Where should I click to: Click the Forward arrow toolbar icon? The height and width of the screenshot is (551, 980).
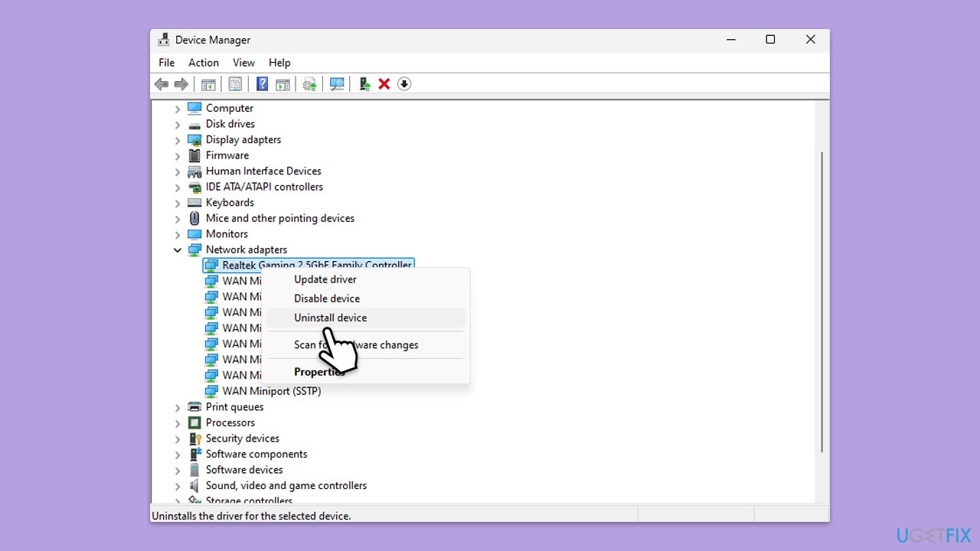pyautogui.click(x=181, y=84)
